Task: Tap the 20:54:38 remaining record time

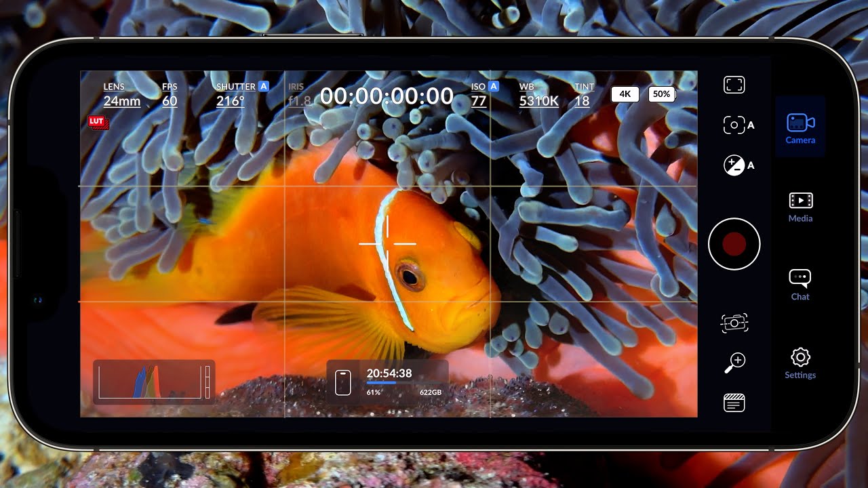Action: pos(389,373)
